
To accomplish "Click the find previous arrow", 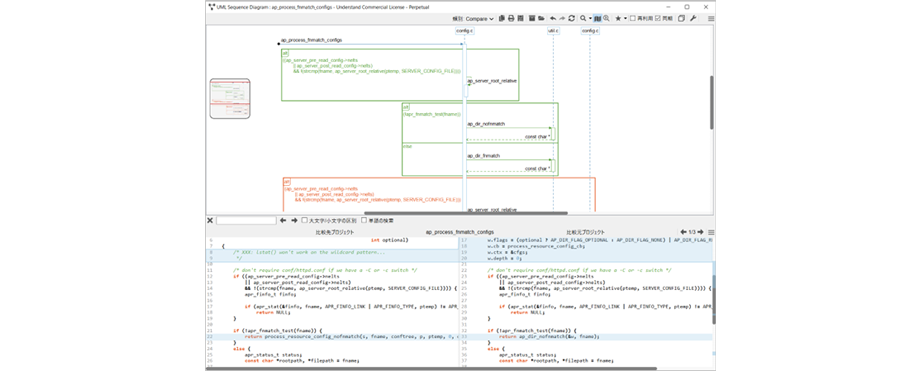I will (283, 221).
